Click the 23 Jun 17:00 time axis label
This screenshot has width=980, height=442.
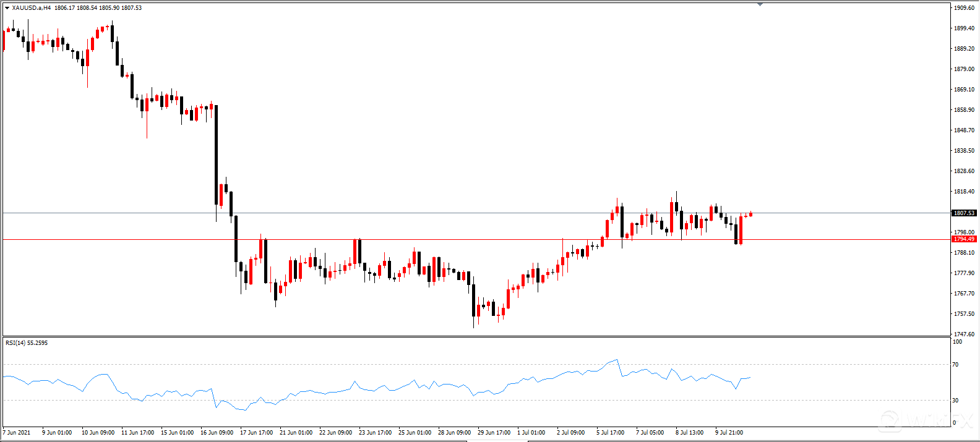375,433
